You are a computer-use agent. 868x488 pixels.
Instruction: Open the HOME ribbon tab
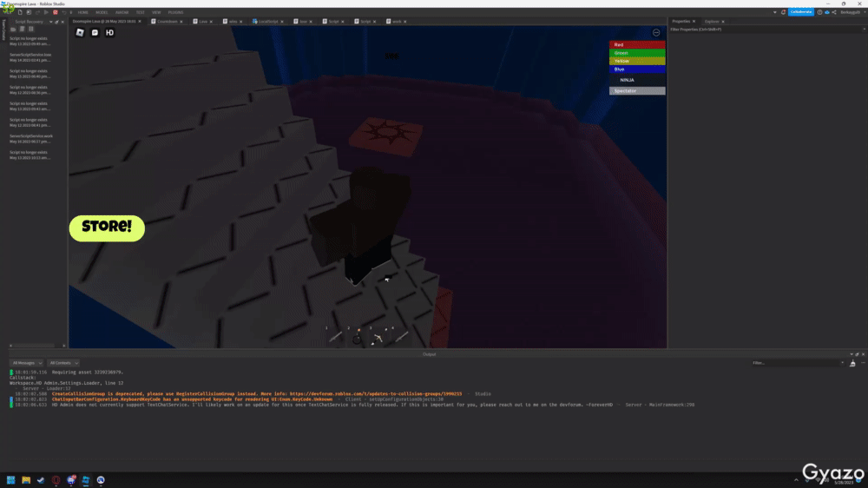point(83,12)
